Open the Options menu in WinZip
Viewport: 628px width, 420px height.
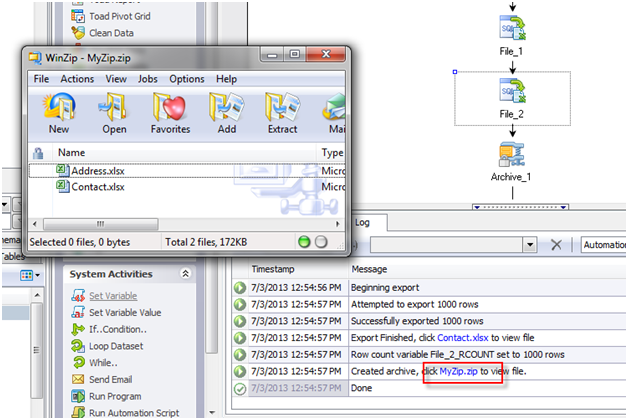pos(187,79)
